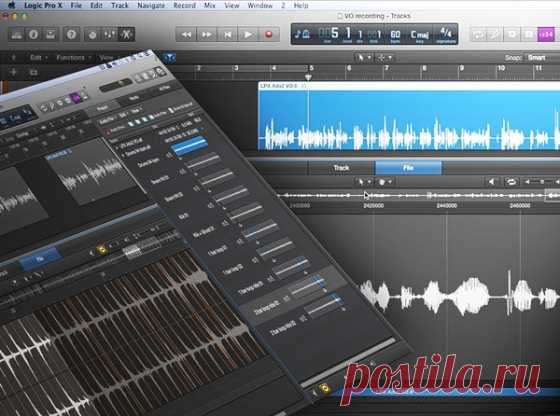Open the Tracks area pointer tool menu
The width and height of the screenshot is (560, 416).
(x=364, y=57)
